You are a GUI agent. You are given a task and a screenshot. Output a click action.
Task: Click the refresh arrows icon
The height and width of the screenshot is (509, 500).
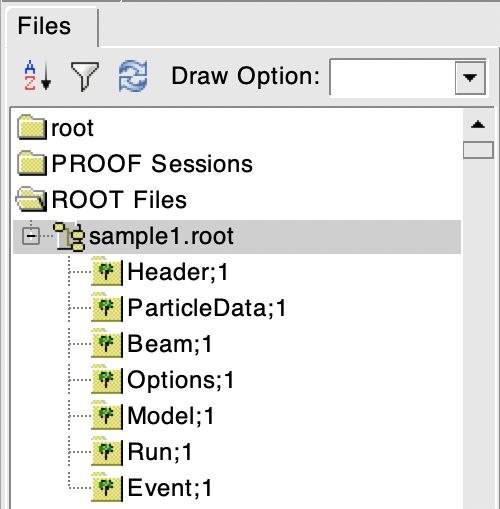click(133, 76)
